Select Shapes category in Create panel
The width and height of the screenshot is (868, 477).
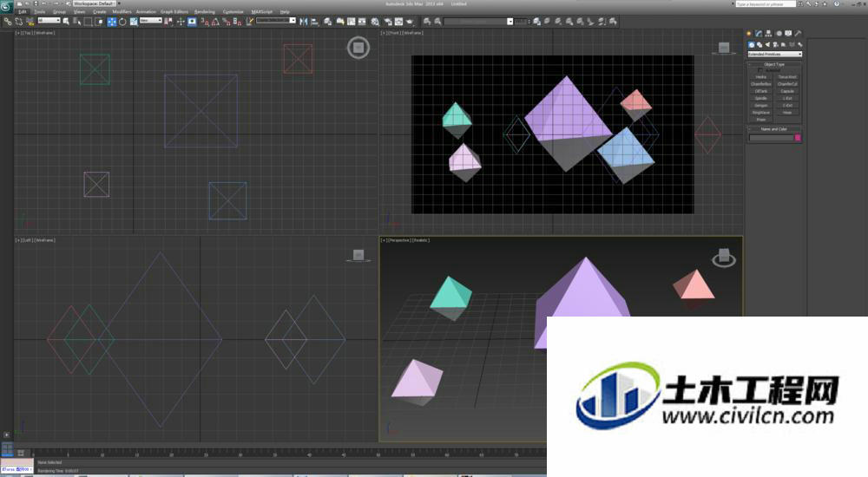tap(759, 44)
